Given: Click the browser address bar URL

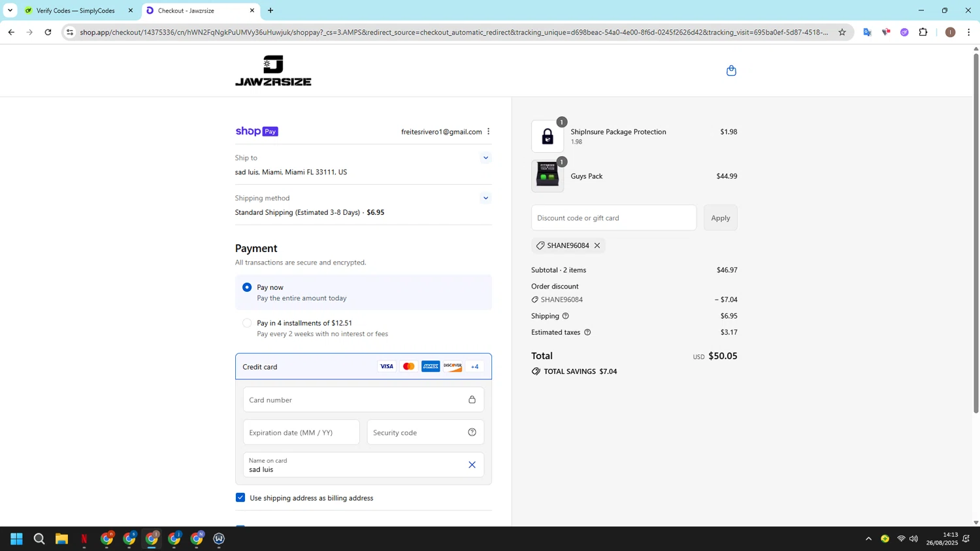Looking at the screenshot, I should pyautogui.click(x=454, y=32).
